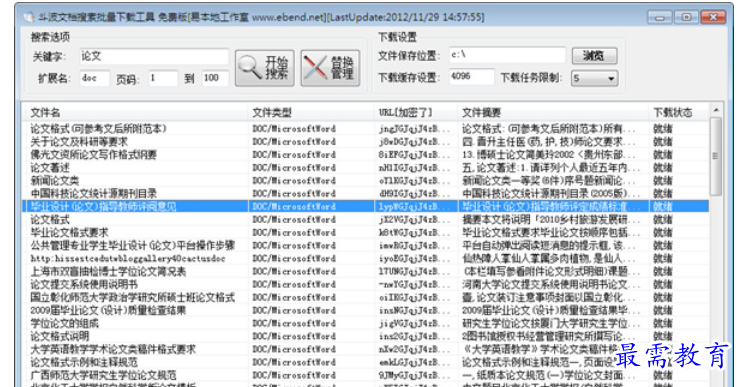Click the 文件保存位置 path field
The image size is (737, 387).
pos(507,55)
